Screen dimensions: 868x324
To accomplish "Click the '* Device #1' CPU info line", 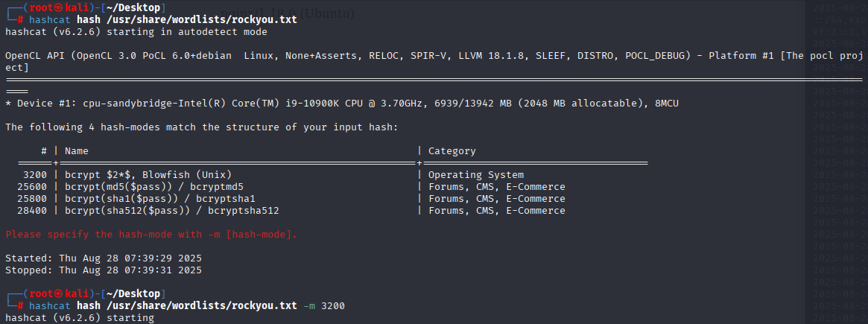I will (342, 104).
